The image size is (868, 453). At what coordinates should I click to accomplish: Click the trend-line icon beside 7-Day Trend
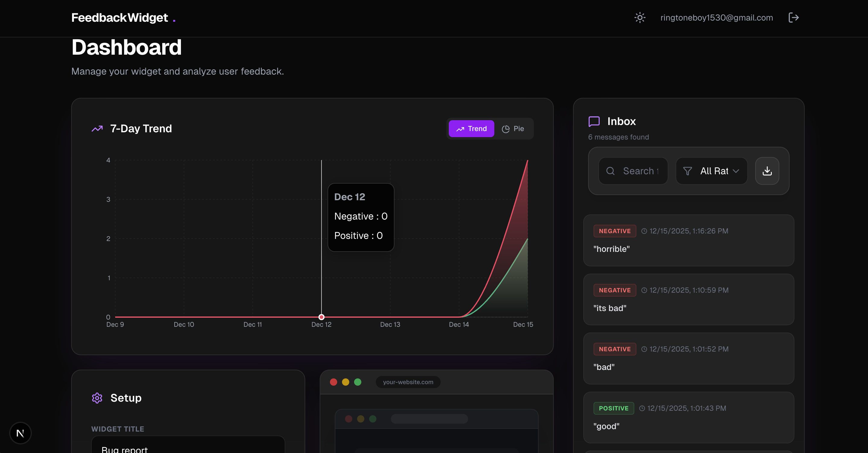pyautogui.click(x=97, y=129)
